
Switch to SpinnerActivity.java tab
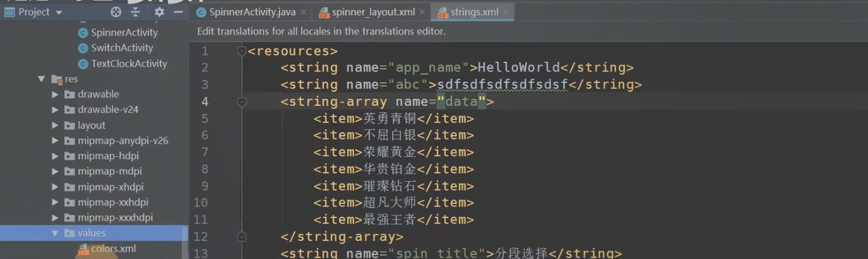pyautogui.click(x=252, y=12)
